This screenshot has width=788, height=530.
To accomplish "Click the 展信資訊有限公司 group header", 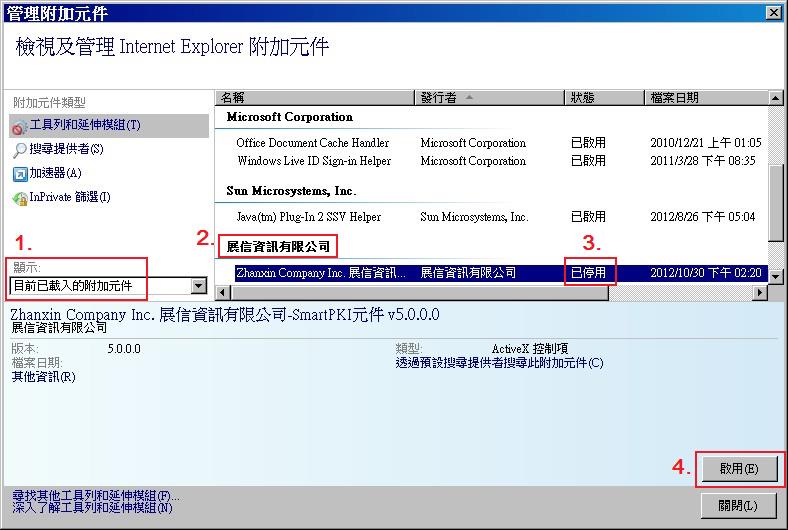I will coord(278,246).
